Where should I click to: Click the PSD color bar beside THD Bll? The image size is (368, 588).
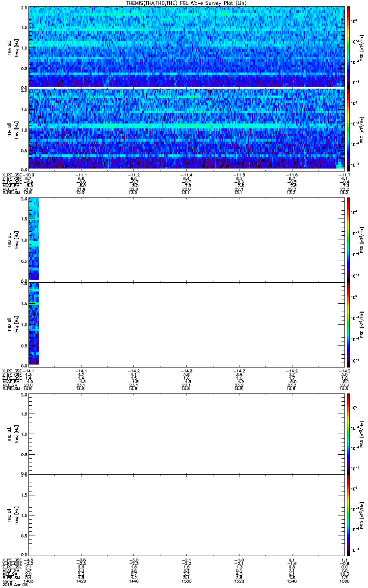pyautogui.click(x=348, y=324)
